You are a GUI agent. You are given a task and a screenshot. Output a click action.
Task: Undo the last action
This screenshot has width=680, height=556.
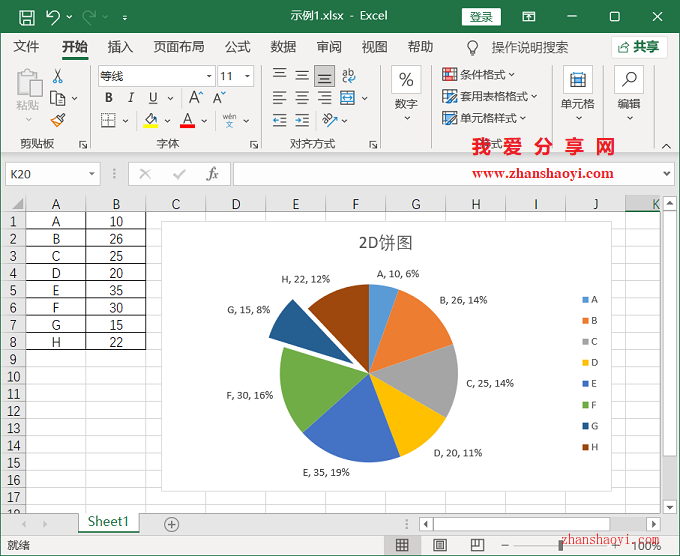(53, 17)
